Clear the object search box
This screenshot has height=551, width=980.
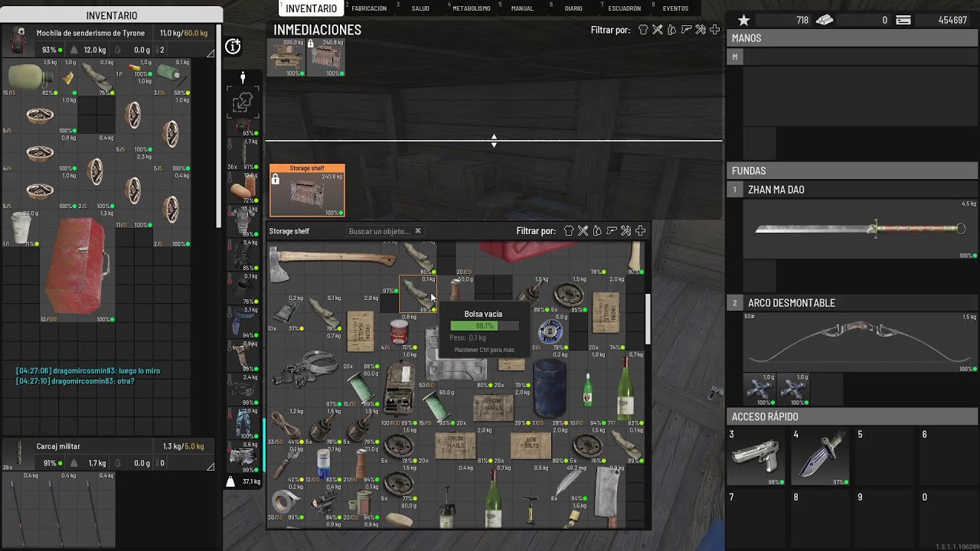[417, 231]
